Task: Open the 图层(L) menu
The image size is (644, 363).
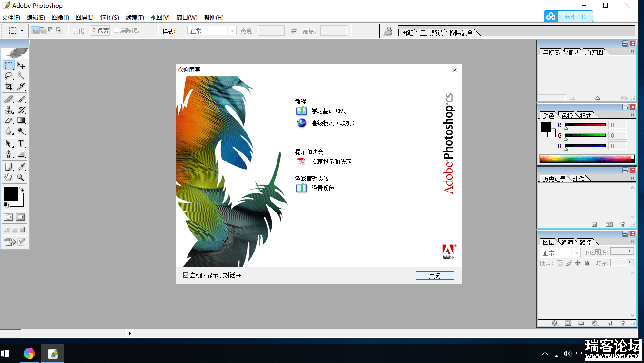Action: click(x=85, y=18)
